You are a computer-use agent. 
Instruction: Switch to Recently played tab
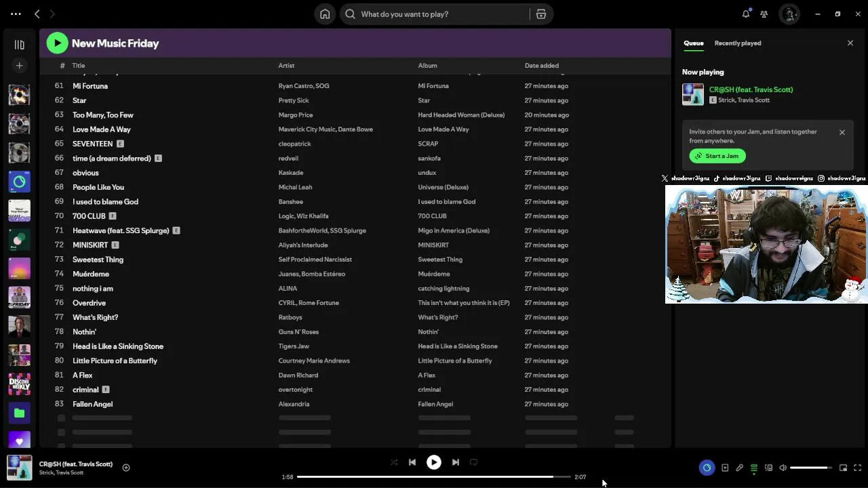pyautogui.click(x=738, y=43)
